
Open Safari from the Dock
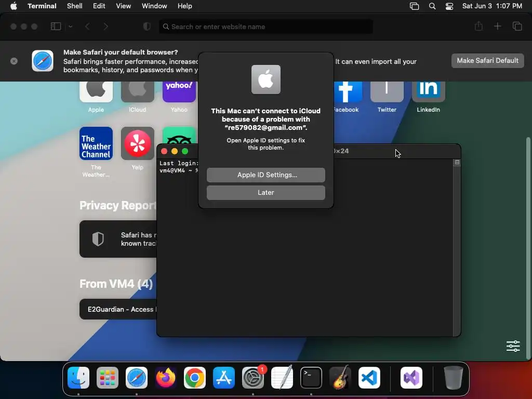click(137, 378)
